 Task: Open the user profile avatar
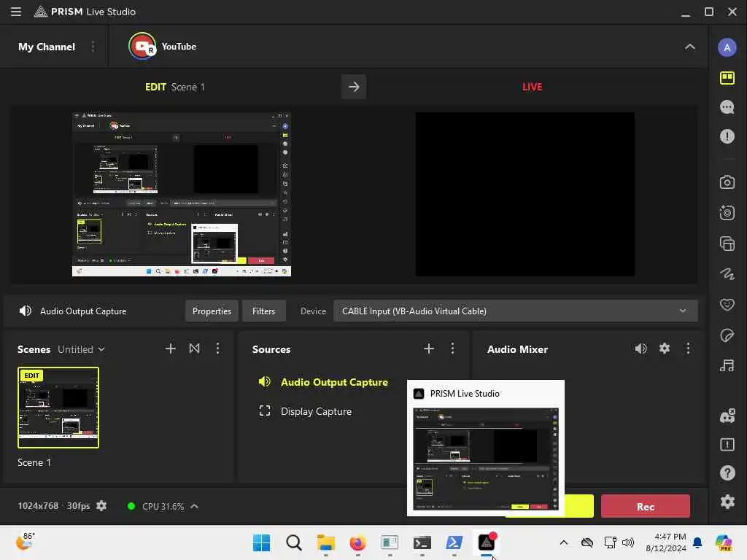click(727, 47)
